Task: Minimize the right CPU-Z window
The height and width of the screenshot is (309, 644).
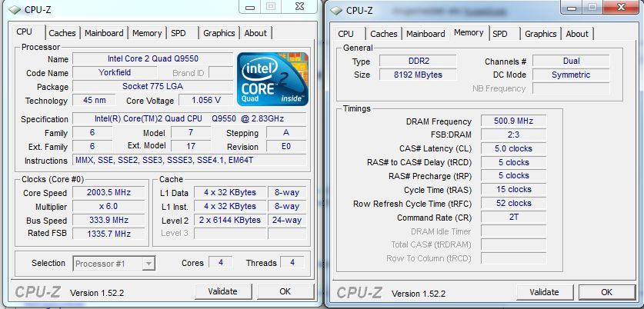Action: (x=572, y=8)
